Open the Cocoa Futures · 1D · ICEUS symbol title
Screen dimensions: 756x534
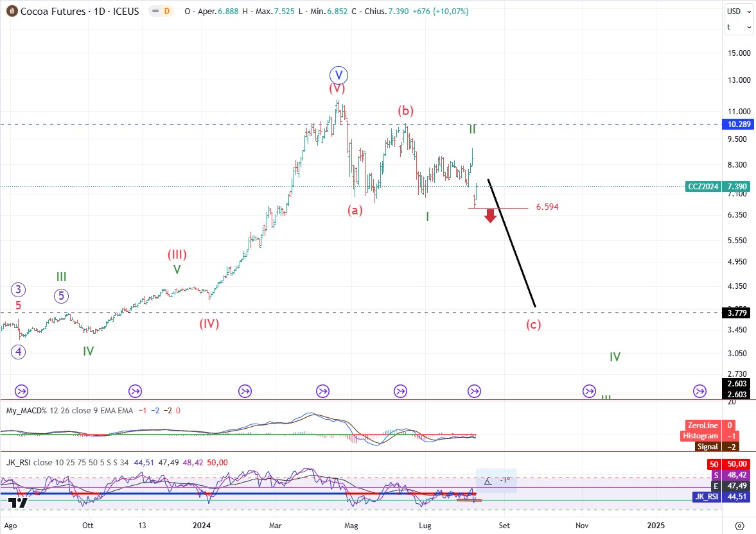[x=80, y=11]
